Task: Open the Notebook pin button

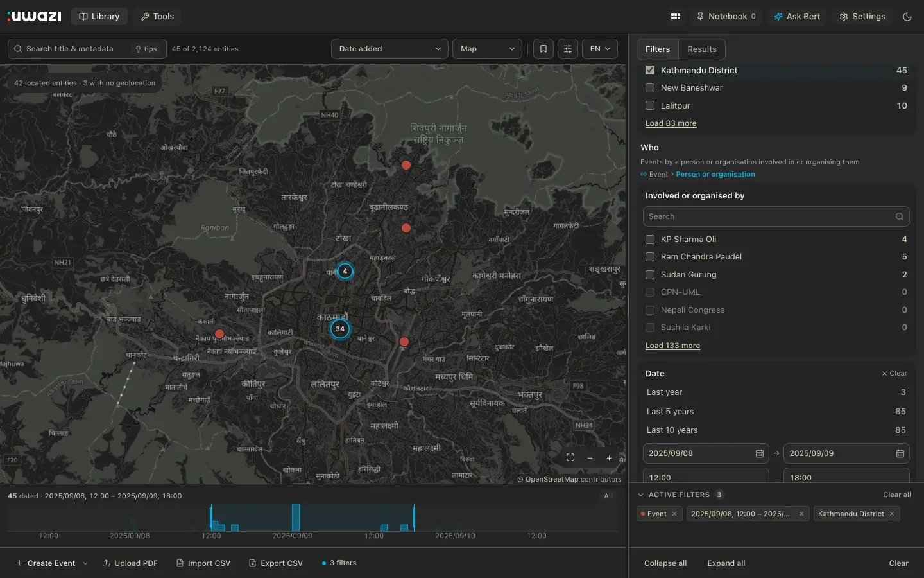Action: [727, 17]
